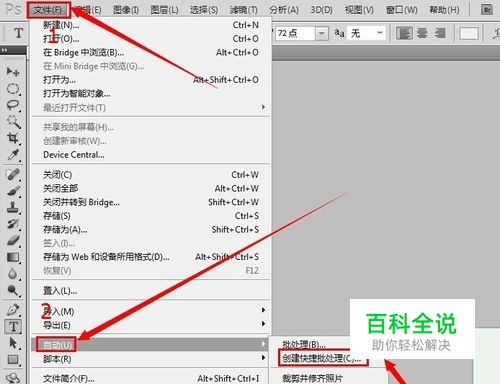Open the 滤镜(T) menu
The height and width of the screenshot is (384, 500).
point(243,10)
